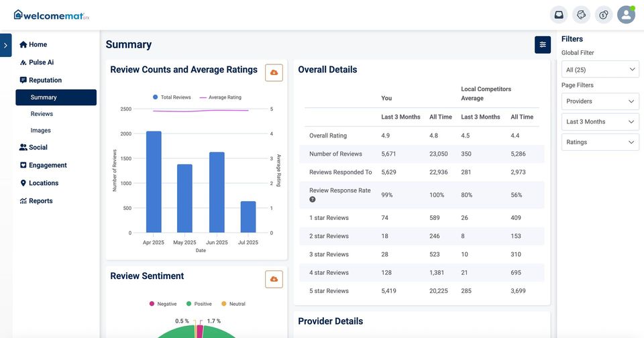Click the Home house icon
This screenshot has height=338, width=644.
coord(23,44)
